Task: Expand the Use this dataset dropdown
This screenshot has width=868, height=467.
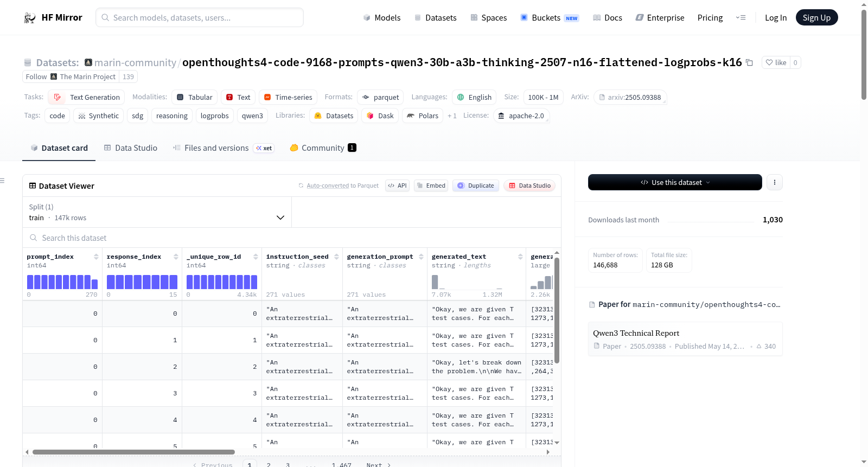Action: (675, 182)
